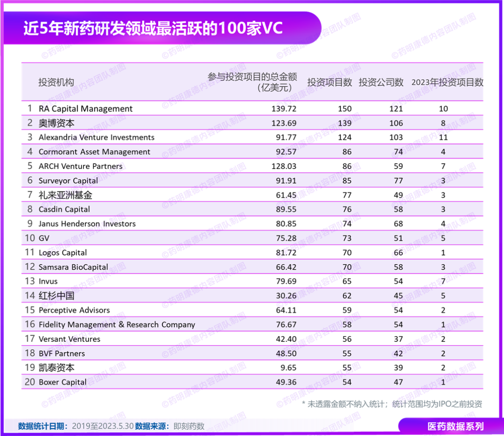Click the 投资公司数 column header
The height and width of the screenshot is (436, 504).
[x=381, y=82]
